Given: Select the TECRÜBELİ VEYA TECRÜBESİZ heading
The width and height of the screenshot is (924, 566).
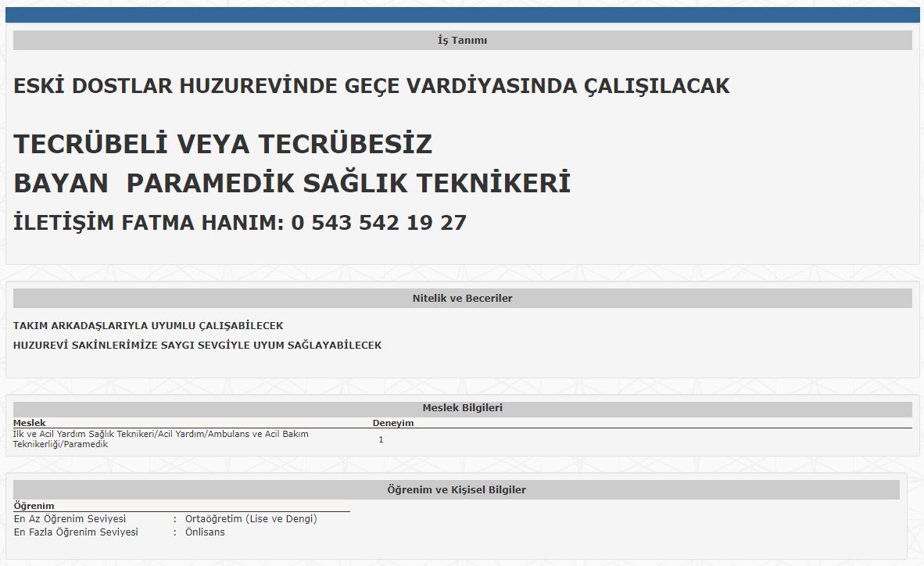Looking at the screenshot, I should pyautogui.click(x=223, y=145).
